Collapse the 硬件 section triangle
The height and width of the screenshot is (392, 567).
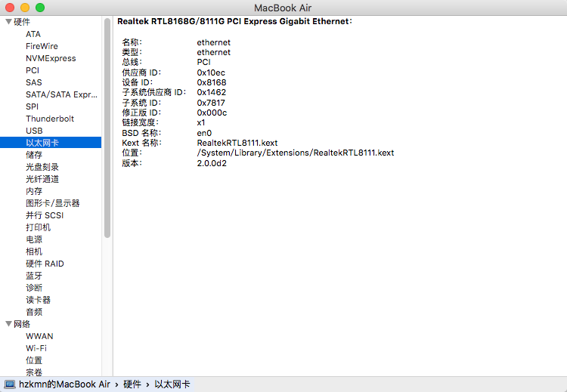(8, 22)
